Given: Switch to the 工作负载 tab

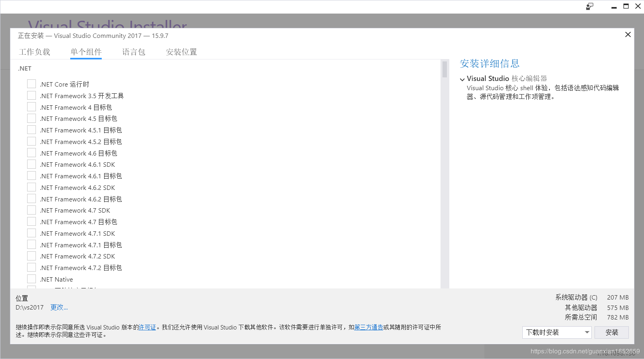Looking at the screenshot, I should click(35, 52).
